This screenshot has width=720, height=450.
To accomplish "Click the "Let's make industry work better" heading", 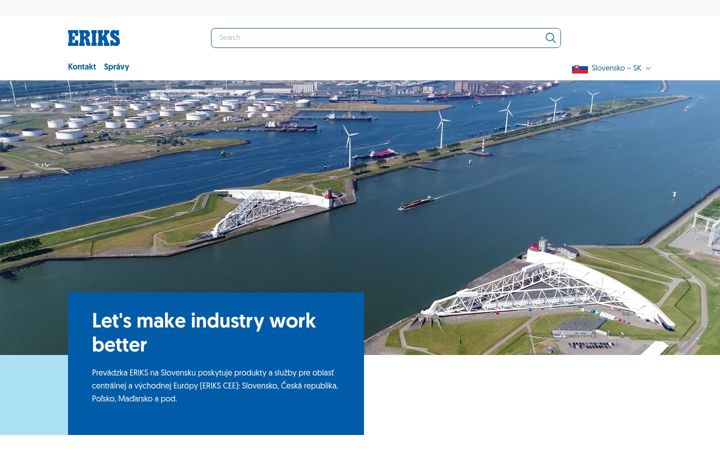I will pos(203,332).
